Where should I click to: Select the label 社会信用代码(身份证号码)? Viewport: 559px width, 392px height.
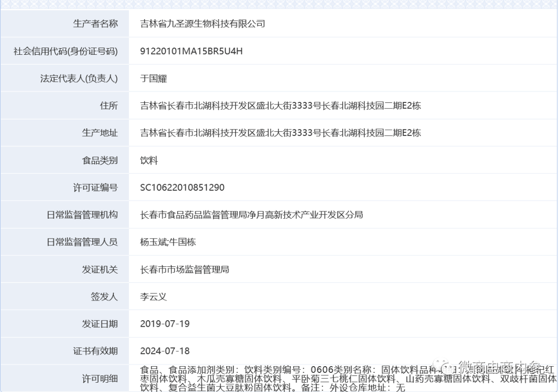(x=66, y=51)
